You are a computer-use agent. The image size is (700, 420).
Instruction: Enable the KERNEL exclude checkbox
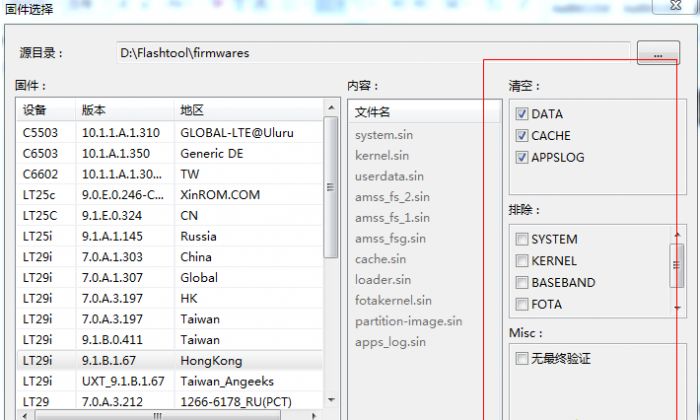[521, 261]
